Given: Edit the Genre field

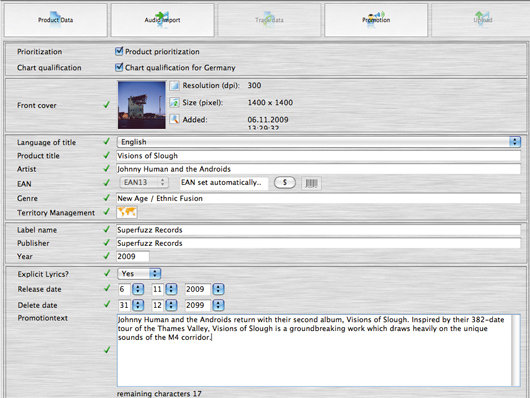Looking at the screenshot, I should click(318, 198).
